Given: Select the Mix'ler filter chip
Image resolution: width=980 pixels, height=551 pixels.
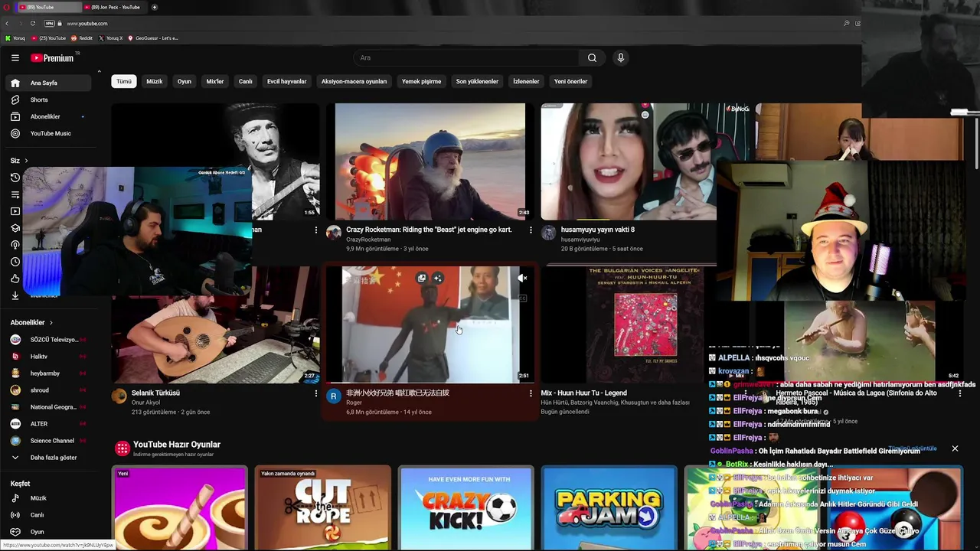Looking at the screenshot, I should 215,81.
